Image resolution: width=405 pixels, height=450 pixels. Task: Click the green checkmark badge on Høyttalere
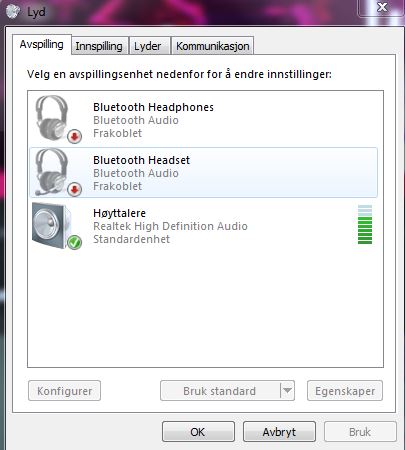pyautogui.click(x=75, y=242)
